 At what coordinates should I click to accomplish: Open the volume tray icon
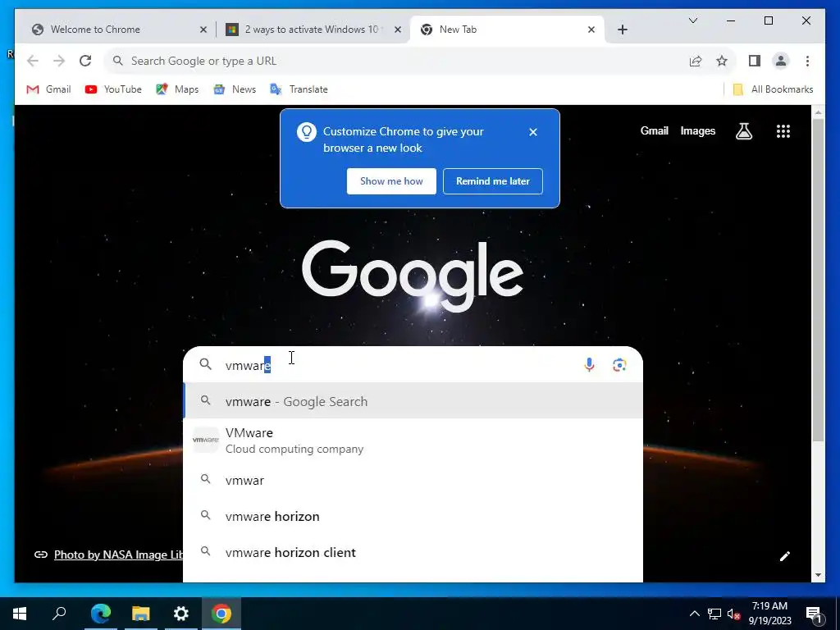click(734, 614)
